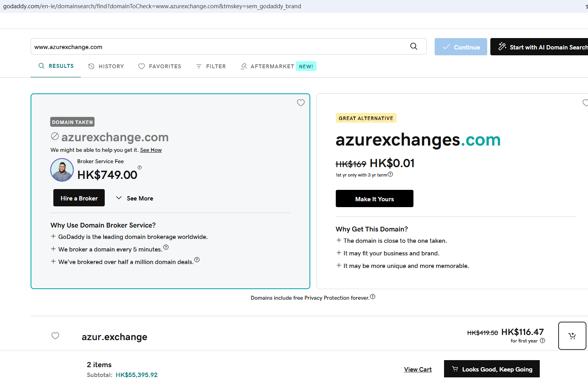
Task: Click info icon beside 3 yr term
Action: (390, 175)
